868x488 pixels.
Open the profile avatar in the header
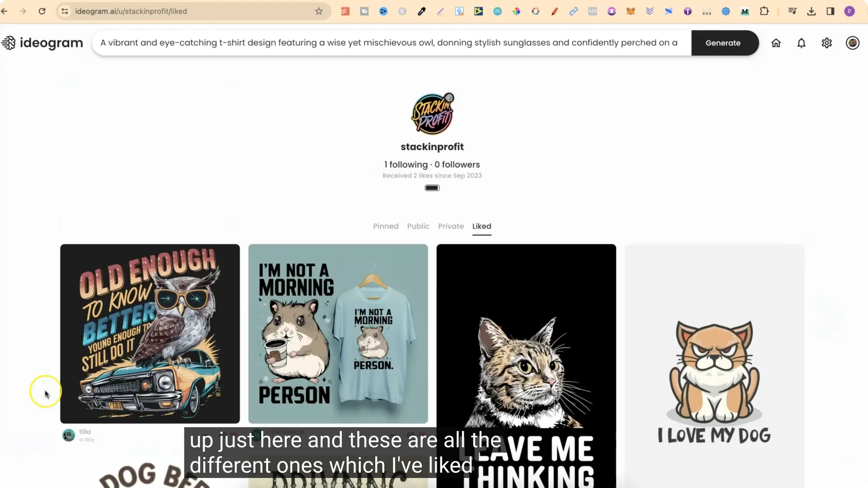(x=852, y=43)
